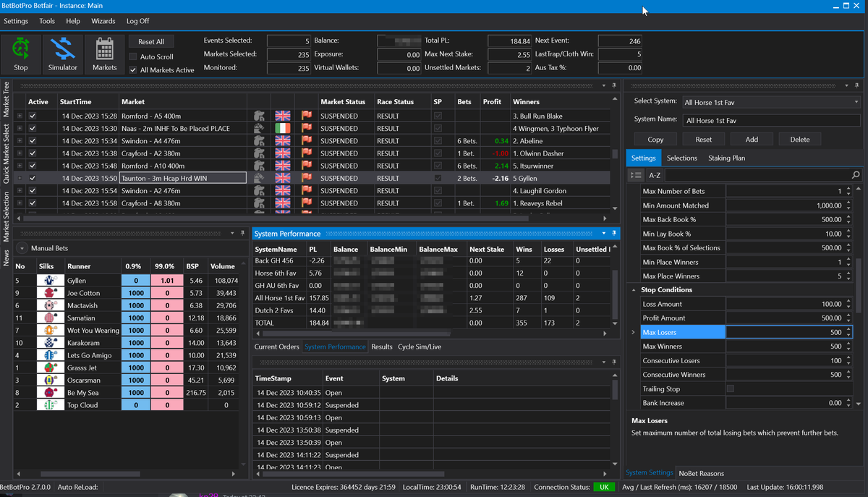Click the System Name input field
The height and width of the screenshot is (497, 868).
click(771, 120)
